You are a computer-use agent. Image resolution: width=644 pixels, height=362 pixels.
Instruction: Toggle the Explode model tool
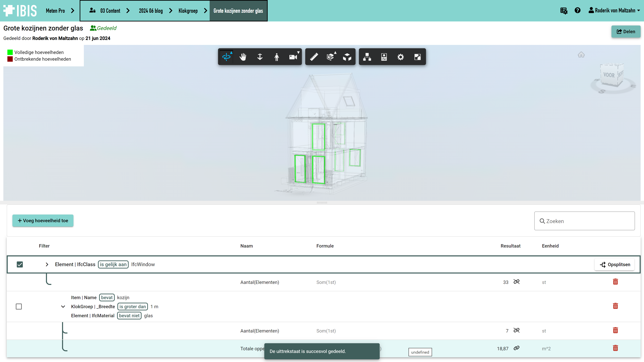[x=347, y=57]
